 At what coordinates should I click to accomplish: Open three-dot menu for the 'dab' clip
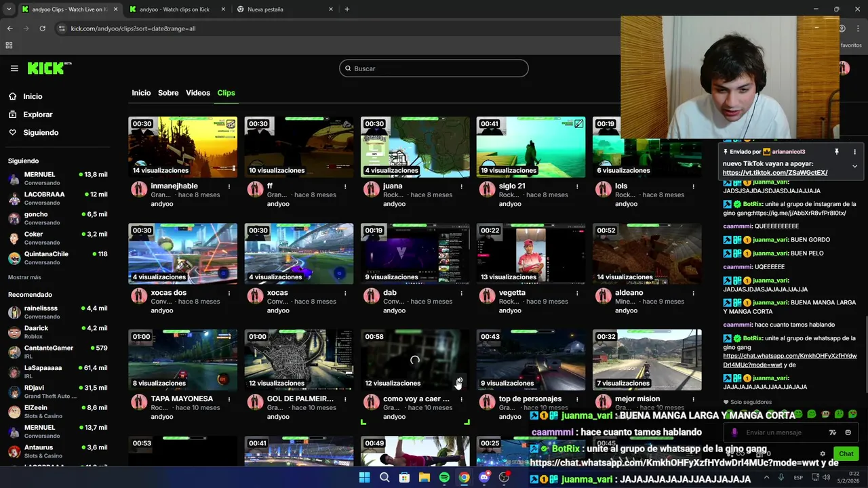pyautogui.click(x=461, y=293)
